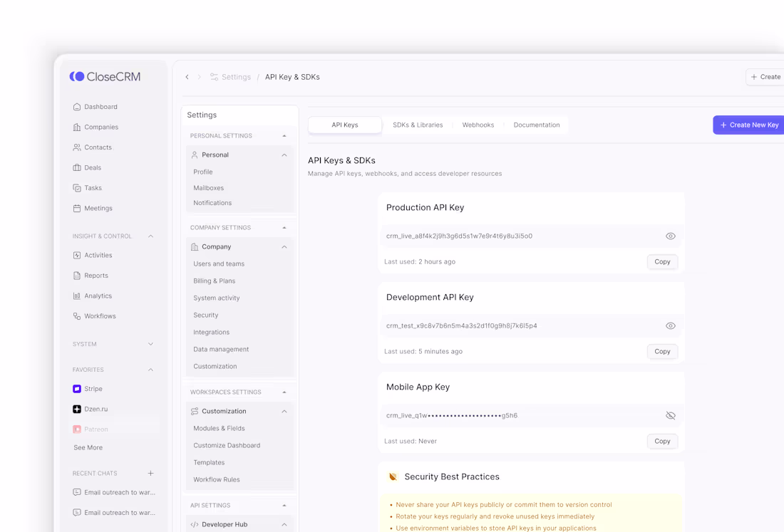
Task: Switch to the Webhooks tab
Action: [x=478, y=124]
